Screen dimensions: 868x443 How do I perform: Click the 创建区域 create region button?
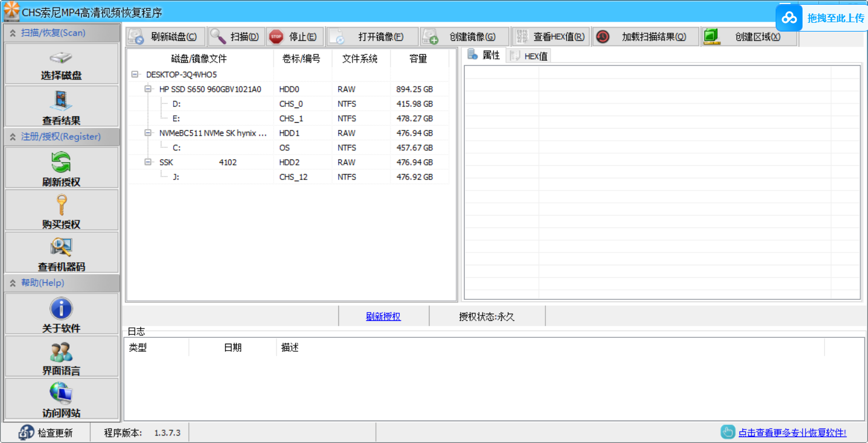point(750,37)
